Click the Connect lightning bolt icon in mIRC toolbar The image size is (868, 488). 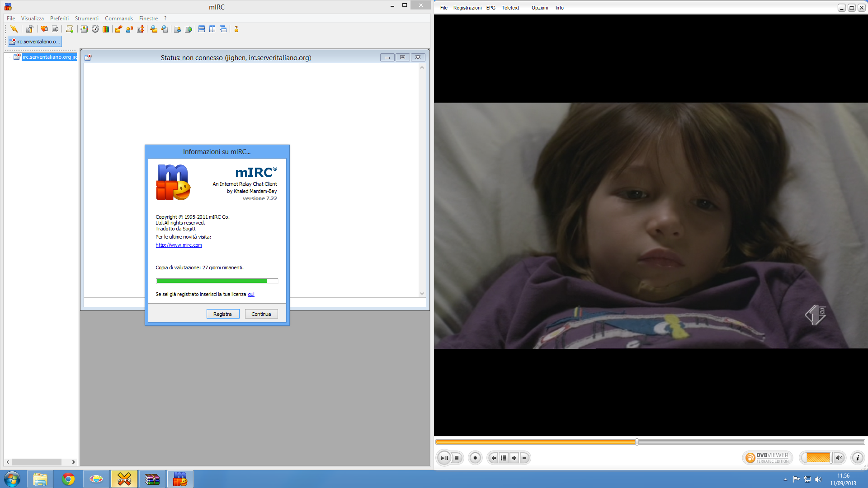(x=14, y=29)
